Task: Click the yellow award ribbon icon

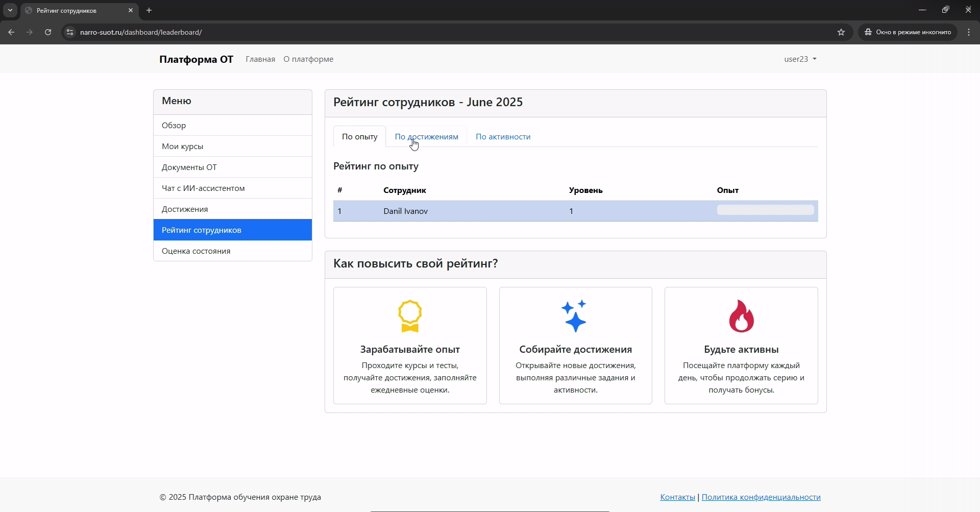Action: (410, 316)
